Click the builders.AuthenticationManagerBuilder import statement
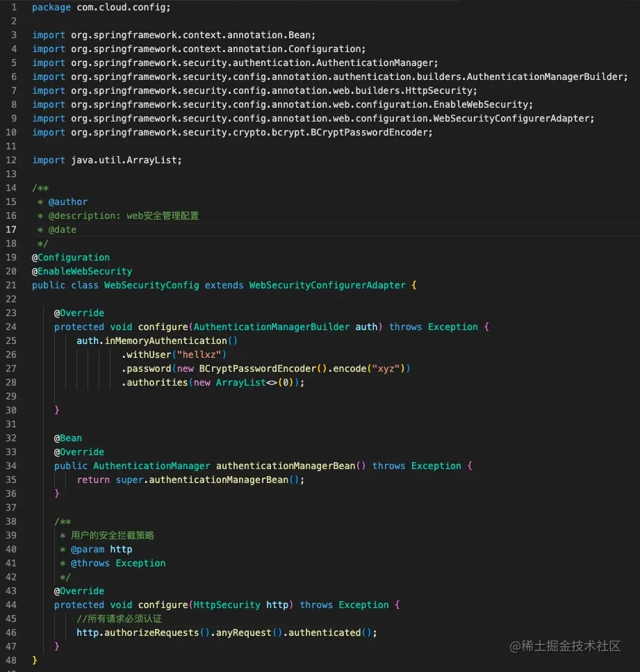 330,76
